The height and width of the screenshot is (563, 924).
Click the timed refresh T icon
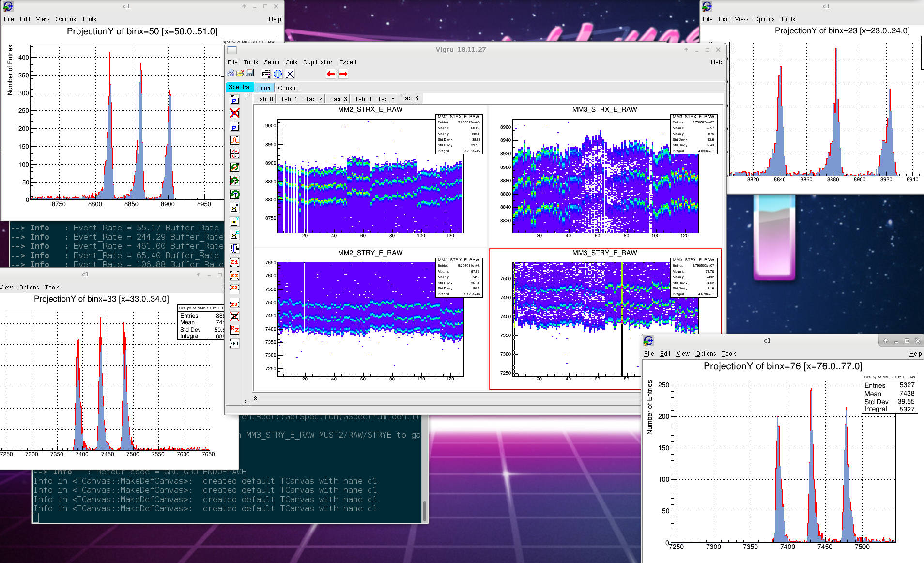(234, 195)
